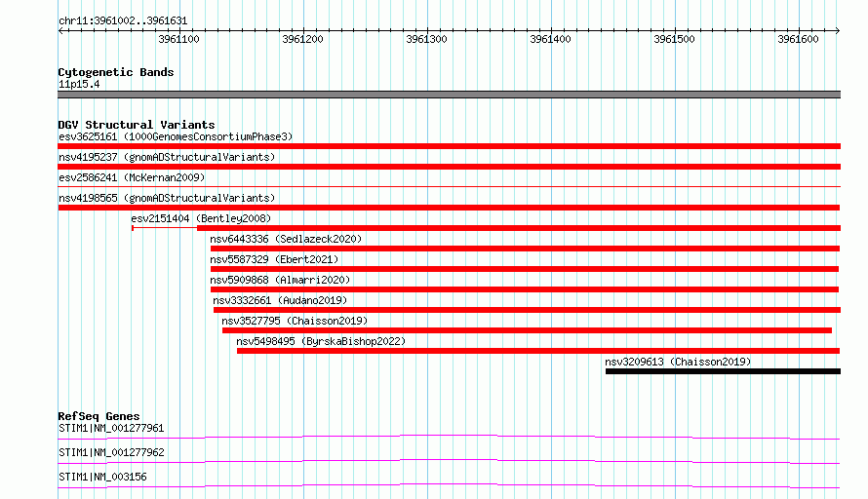Select the nsv6443336 red variant bar
The height and width of the screenshot is (499, 868).
pos(525,249)
